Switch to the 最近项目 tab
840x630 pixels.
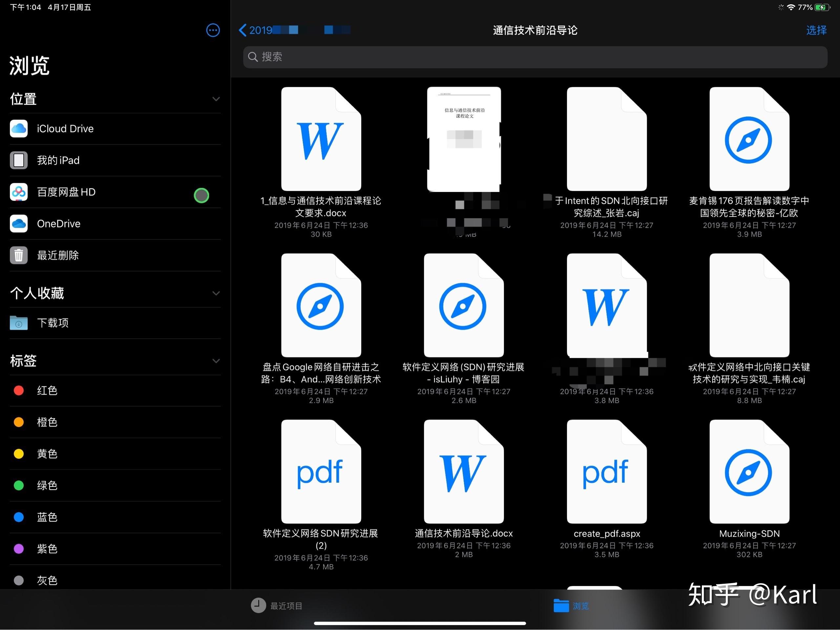tap(277, 606)
